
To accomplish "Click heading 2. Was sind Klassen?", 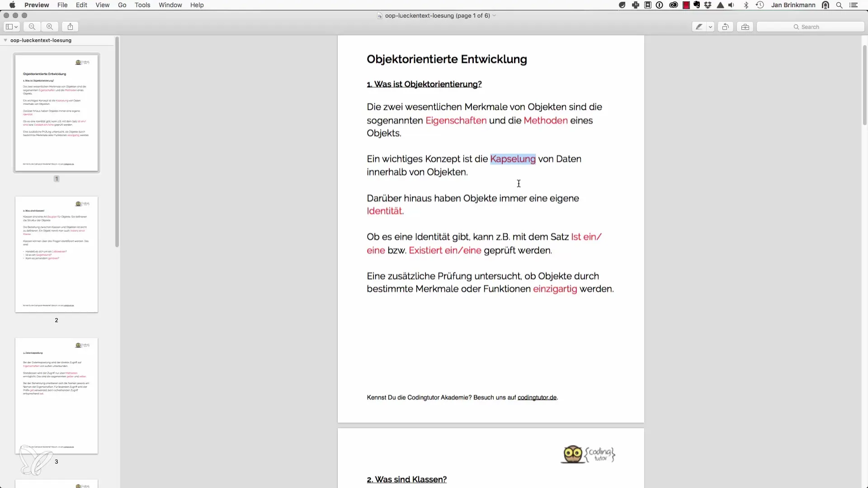I will pyautogui.click(x=406, y=479).
